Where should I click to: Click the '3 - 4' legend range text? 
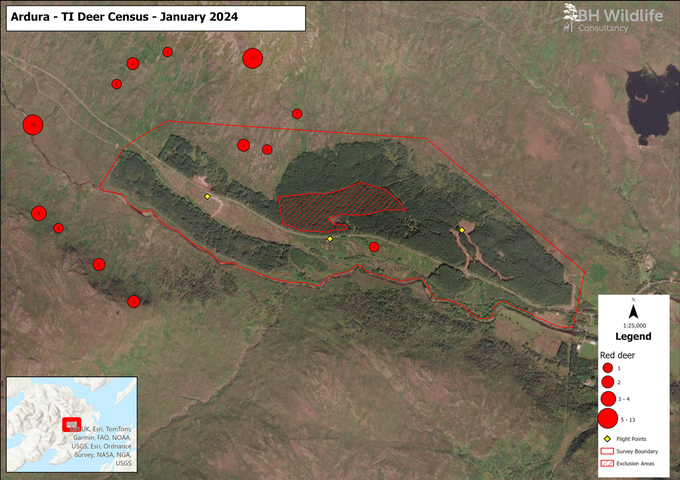coord(624,399)
